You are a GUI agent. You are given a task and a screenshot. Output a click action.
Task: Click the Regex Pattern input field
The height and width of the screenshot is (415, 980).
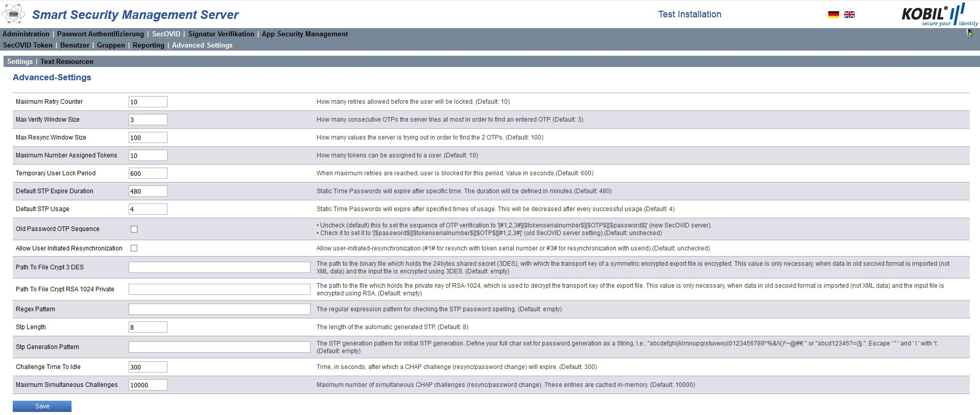click(x=219, y=309)
